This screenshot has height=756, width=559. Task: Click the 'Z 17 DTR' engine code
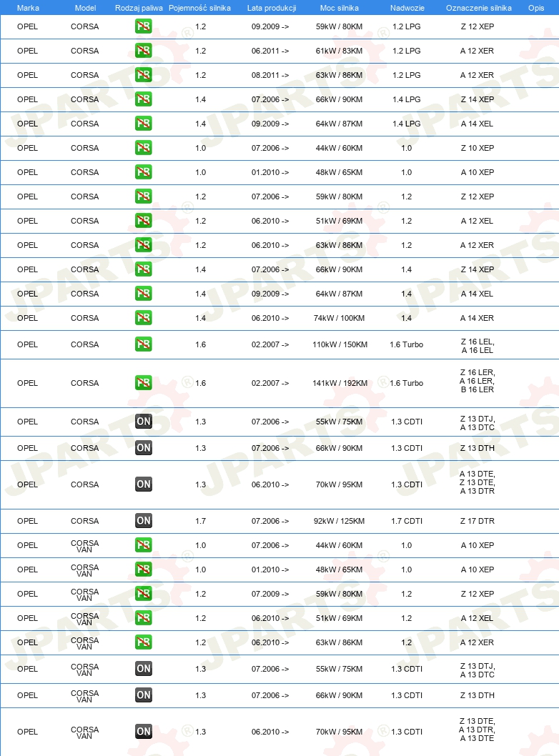(x=477, y=521)
